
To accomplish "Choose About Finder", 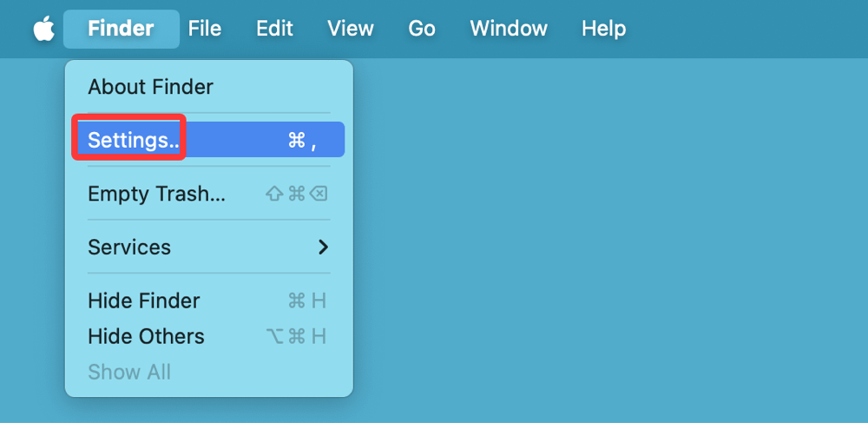I will click(x=208, y=87).
